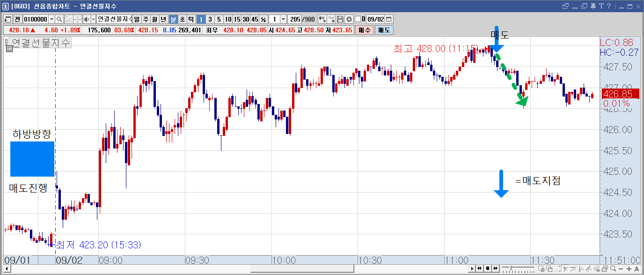The image size is (644, 275).
Task: Pin the window with pushpin icon
Action: coord(594,6)
